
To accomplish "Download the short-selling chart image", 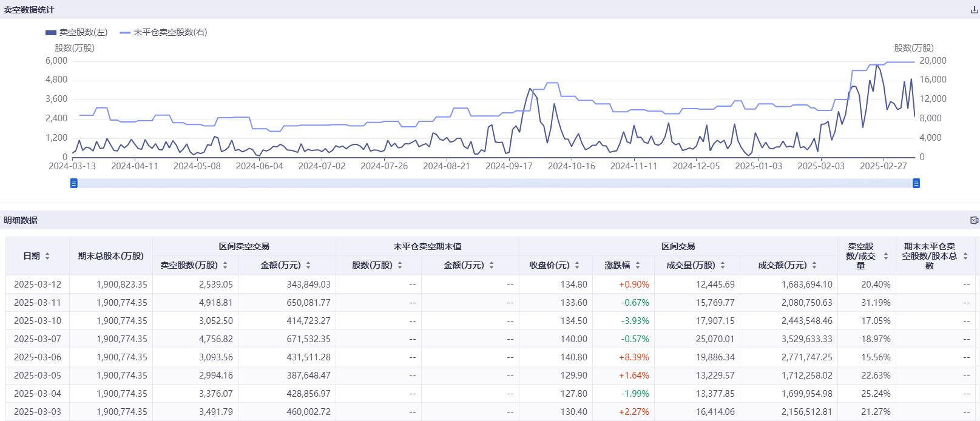I will pos(974,10).
